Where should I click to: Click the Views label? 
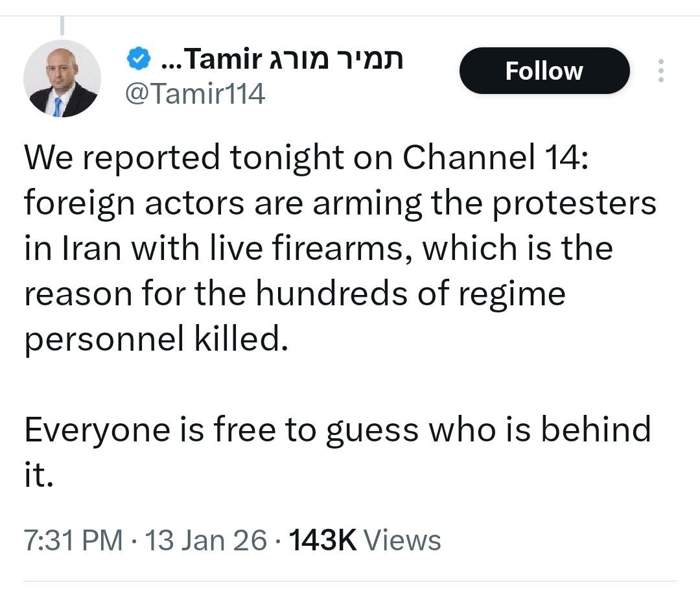tap(402, 540)
